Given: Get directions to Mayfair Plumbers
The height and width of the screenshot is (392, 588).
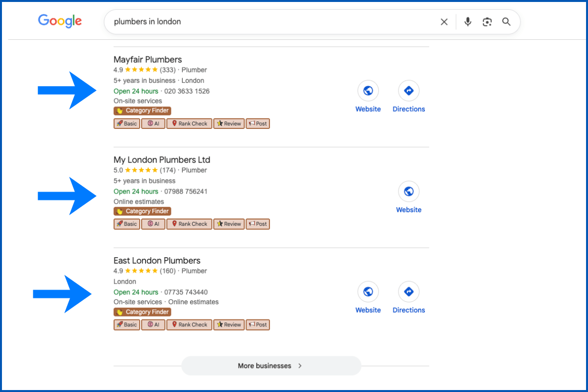Looking at the screenshot, I should click(x=409, y=91).
